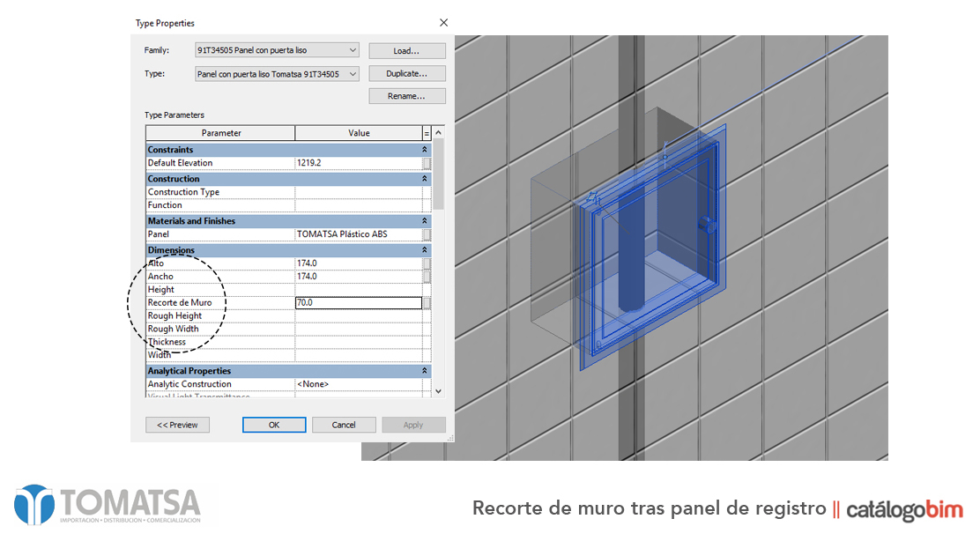
Task: Click the << Preview button
Action: pos(177,425)
